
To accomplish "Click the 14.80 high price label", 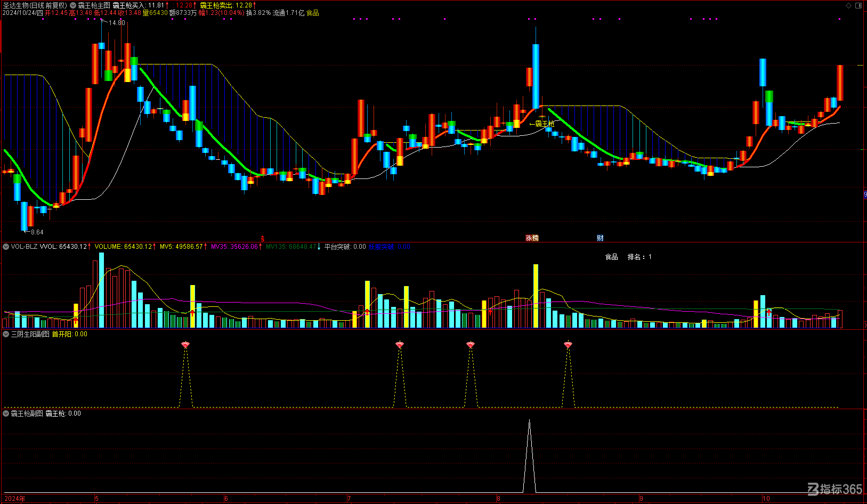I will (117, 23).
